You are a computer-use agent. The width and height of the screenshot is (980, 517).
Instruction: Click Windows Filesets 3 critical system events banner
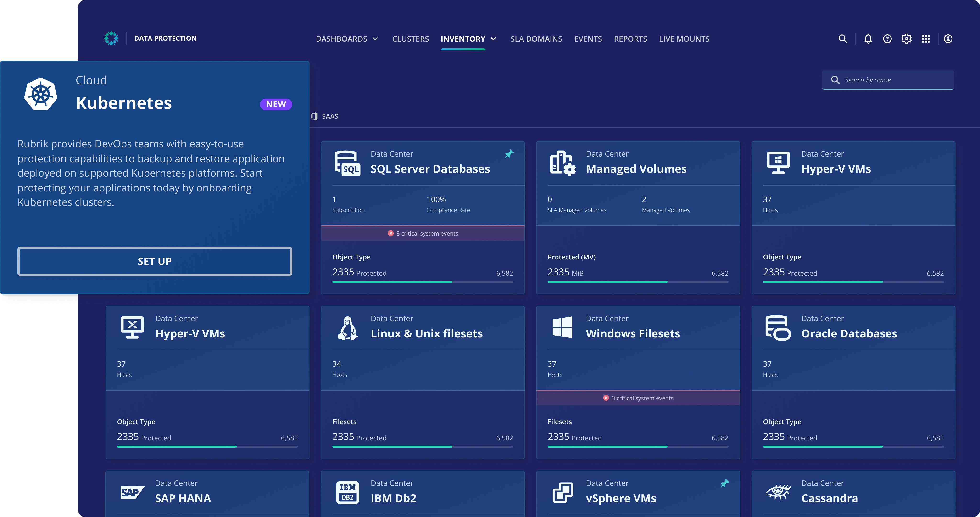(x=638, y=398)
